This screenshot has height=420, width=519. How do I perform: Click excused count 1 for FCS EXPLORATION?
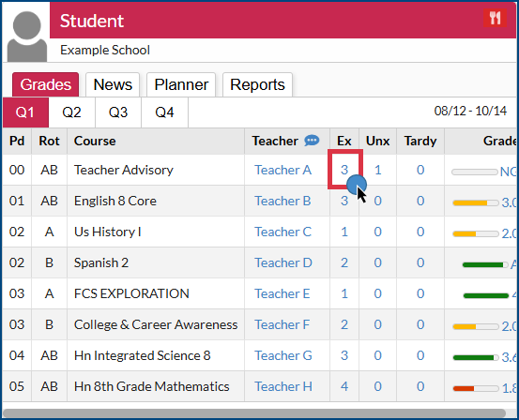(x=344, y=293)
